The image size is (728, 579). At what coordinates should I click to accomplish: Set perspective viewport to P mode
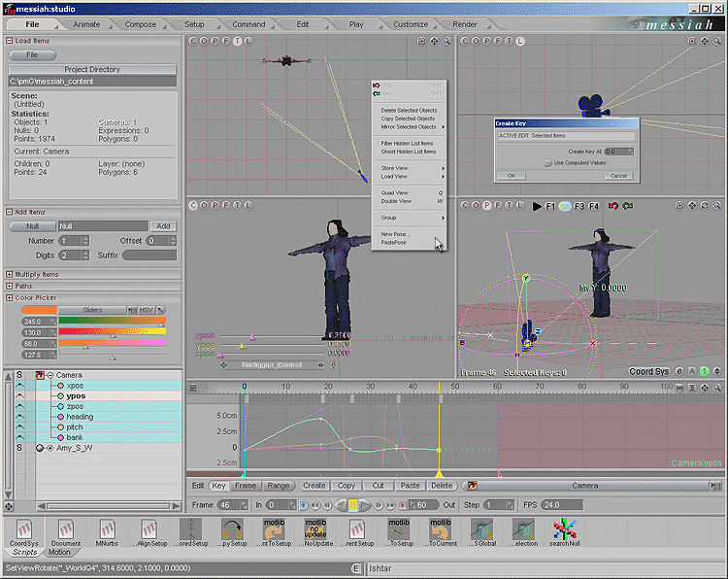(x=486, y=205)
